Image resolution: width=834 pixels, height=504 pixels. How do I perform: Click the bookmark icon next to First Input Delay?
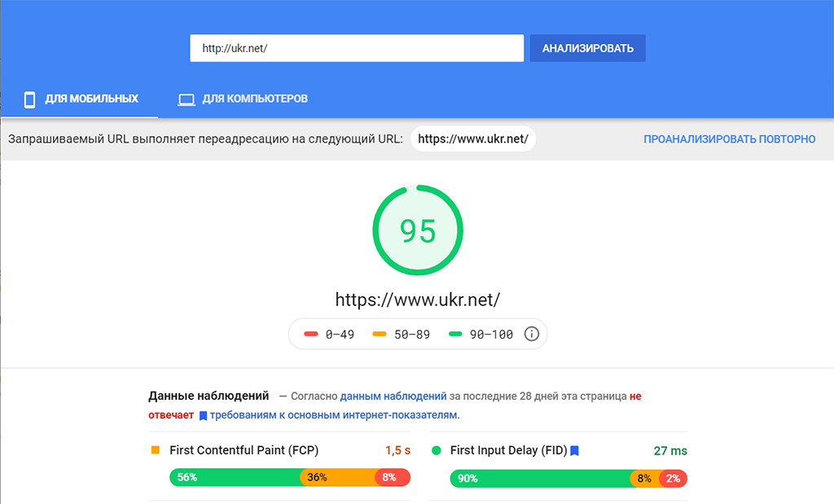click(574, 450)
